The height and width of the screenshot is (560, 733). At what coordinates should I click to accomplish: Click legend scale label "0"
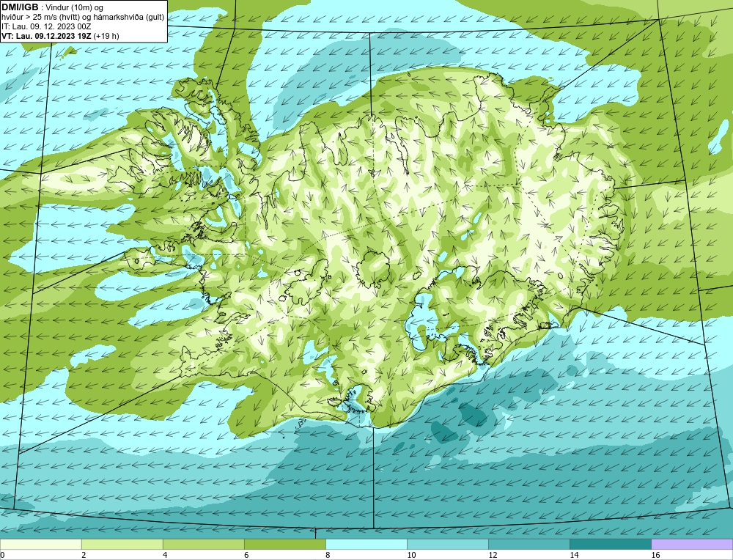pos(2,555)
